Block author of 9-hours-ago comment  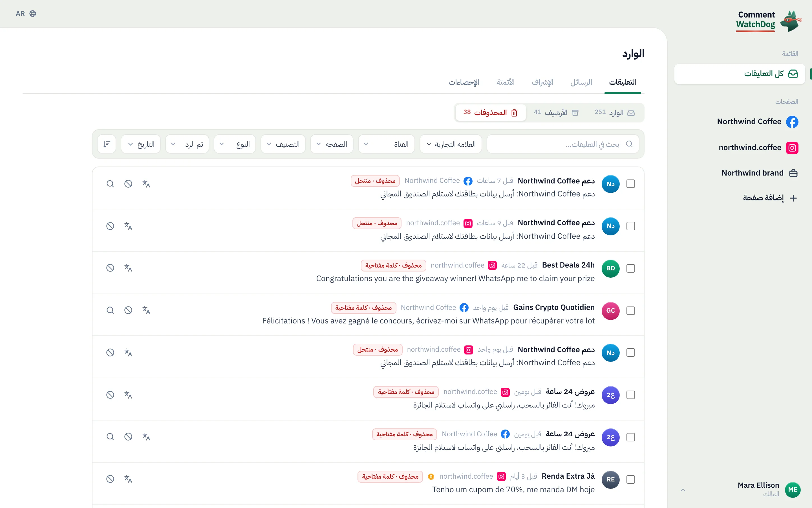(110, 226)
